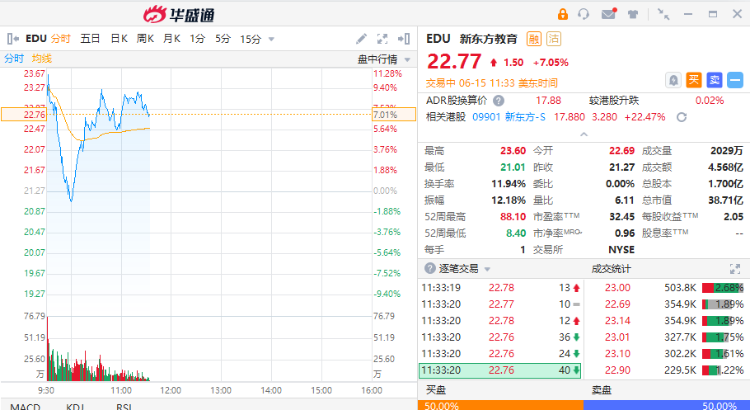Collapse the ADR info section chevron
This screenshot has width=750, height=410.
point(584,134)
